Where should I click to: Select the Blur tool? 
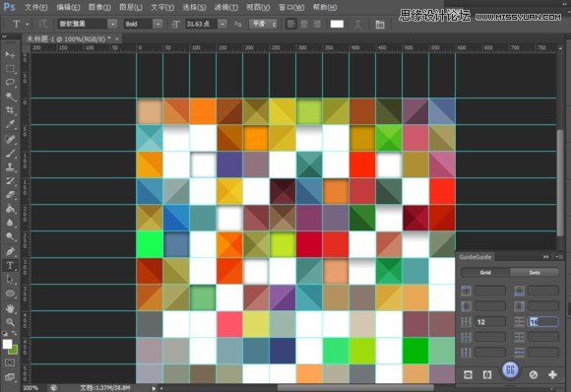point(10,223)
